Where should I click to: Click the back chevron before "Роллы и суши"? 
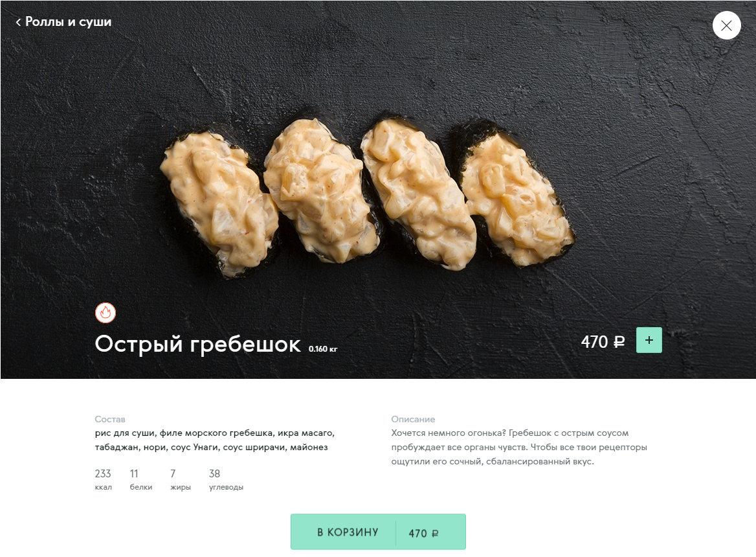click(18, 22)
